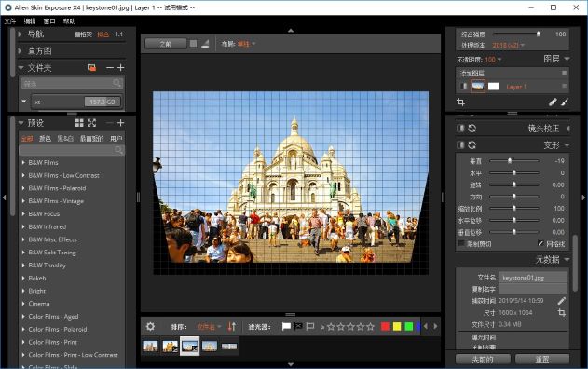Filter by white pick flag

coord(286,327)
